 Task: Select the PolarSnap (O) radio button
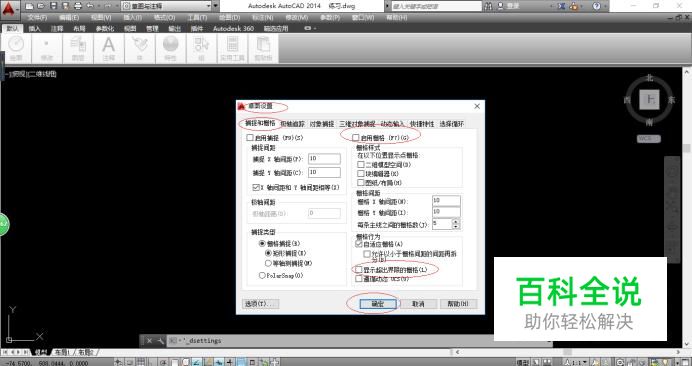click(262, 275)
